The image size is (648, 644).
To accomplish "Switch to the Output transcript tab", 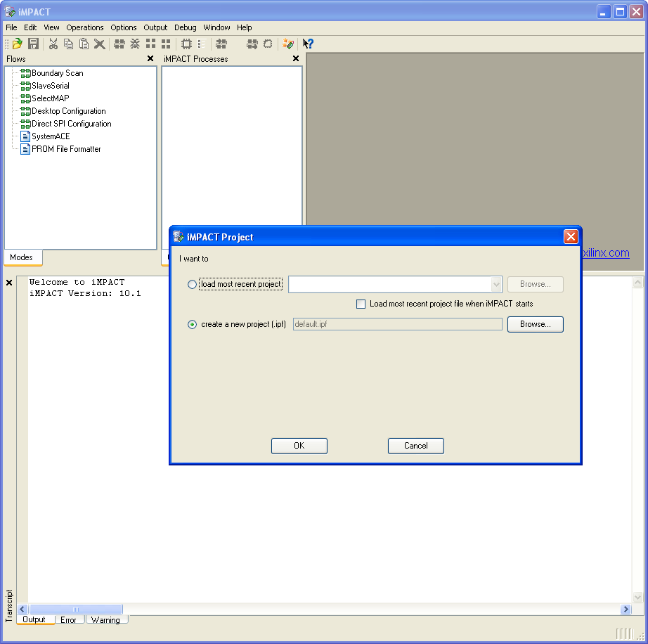I will coord(34,619).
